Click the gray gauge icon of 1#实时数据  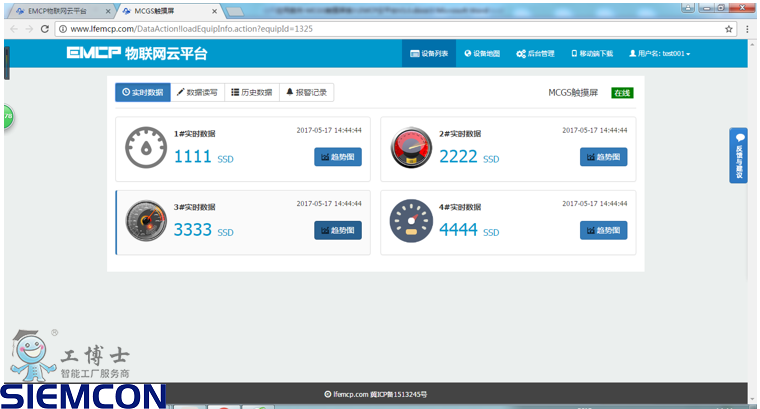tap(146, 147)
